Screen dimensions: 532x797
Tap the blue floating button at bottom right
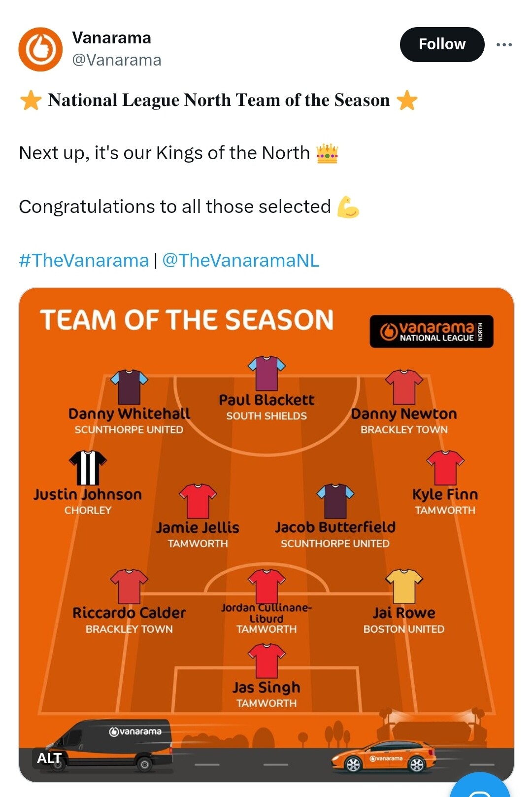point(481,786)
